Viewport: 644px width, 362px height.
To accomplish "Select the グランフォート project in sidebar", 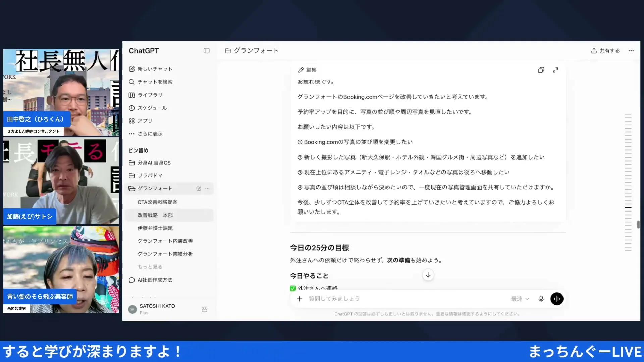I will click(x=154, y=189).
